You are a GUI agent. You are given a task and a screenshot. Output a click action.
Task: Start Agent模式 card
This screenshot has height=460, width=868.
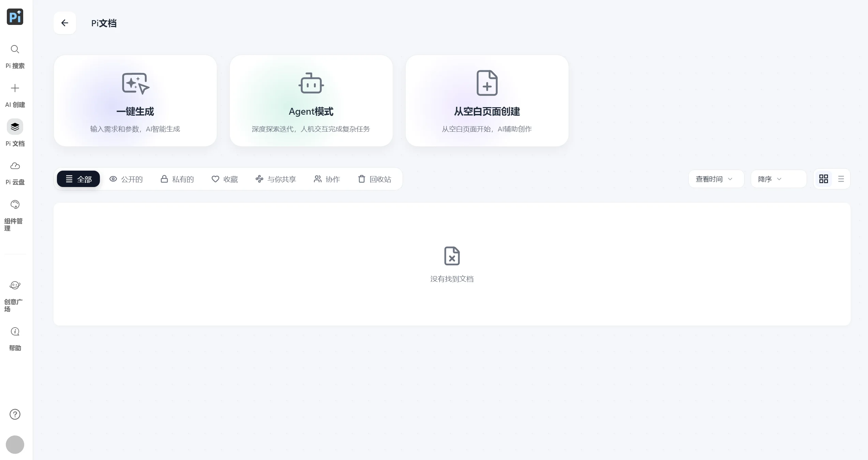311,101
